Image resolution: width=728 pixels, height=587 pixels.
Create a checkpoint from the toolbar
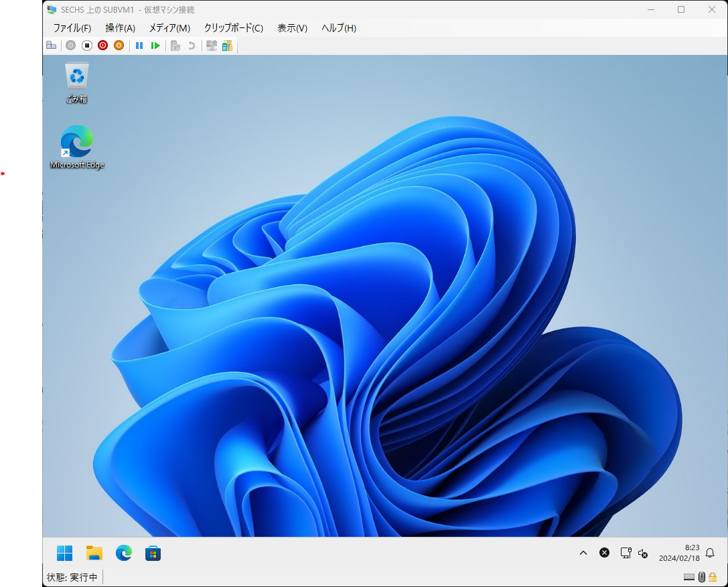pos(175,46)
